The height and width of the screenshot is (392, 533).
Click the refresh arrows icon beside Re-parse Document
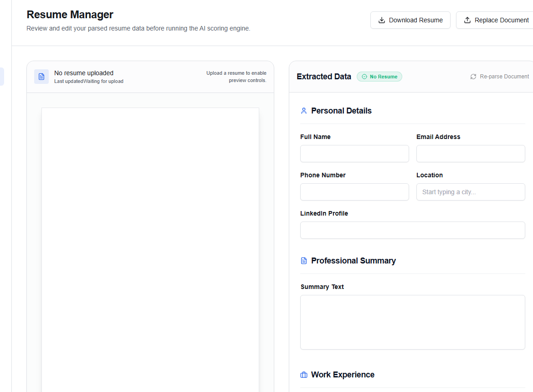[473, 77]
